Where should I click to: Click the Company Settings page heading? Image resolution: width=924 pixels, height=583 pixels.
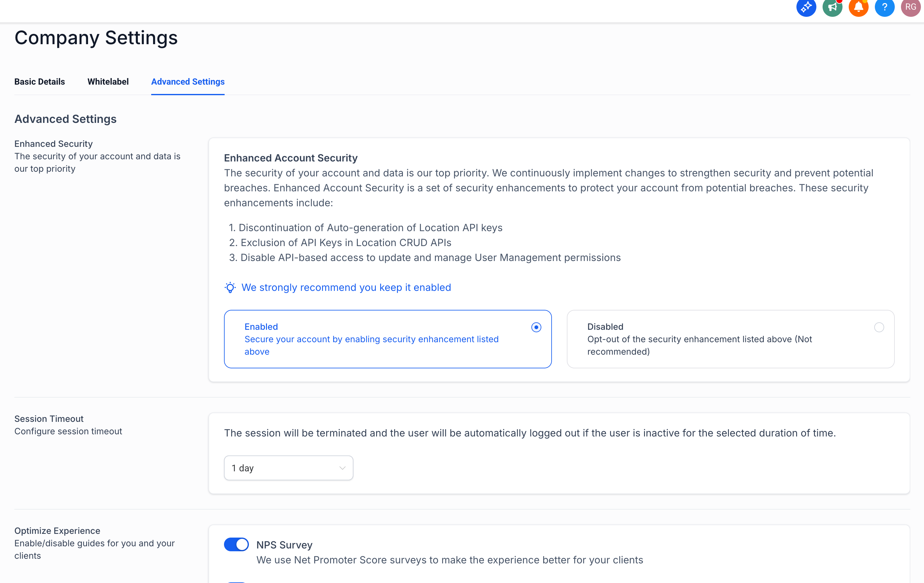click(96, 38)
